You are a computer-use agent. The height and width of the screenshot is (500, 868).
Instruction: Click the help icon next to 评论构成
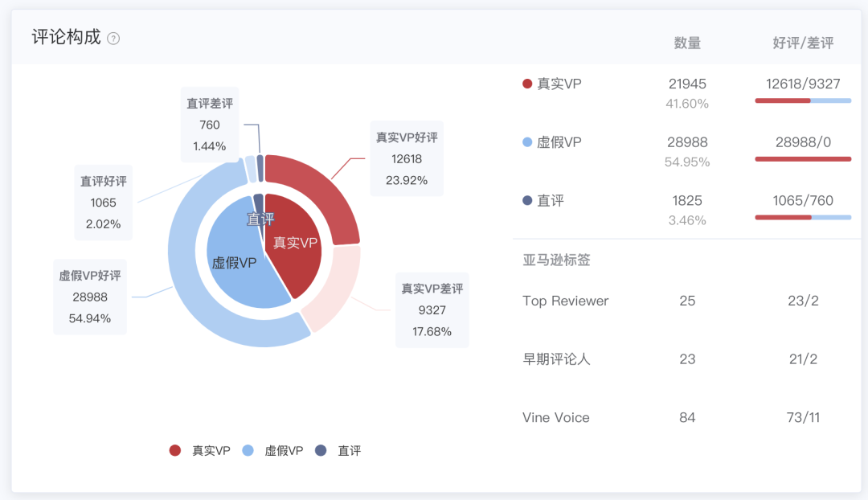113,37
